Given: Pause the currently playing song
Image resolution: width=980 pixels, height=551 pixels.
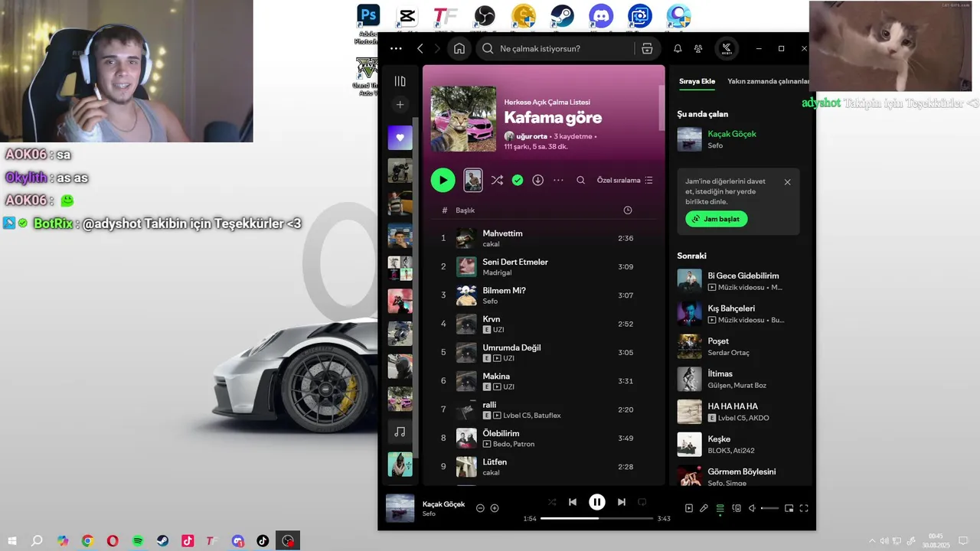Looking at the screenshot, I should (x=597, y=502).
